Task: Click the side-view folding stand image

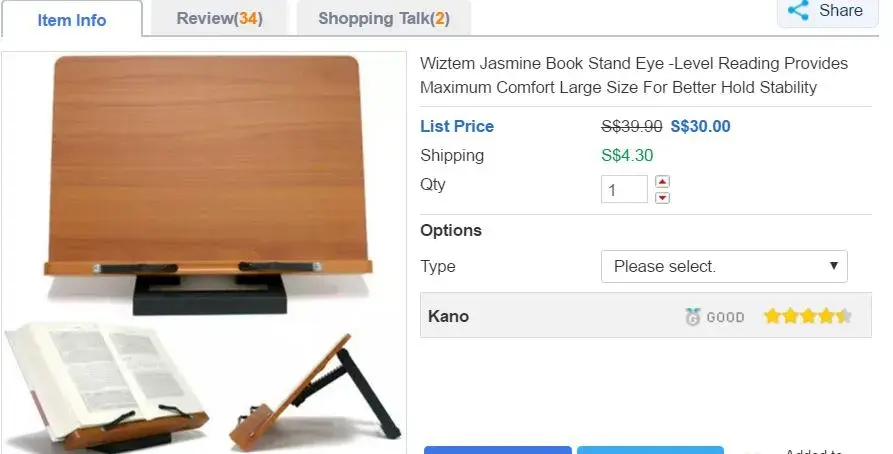Action: (316, 392)
